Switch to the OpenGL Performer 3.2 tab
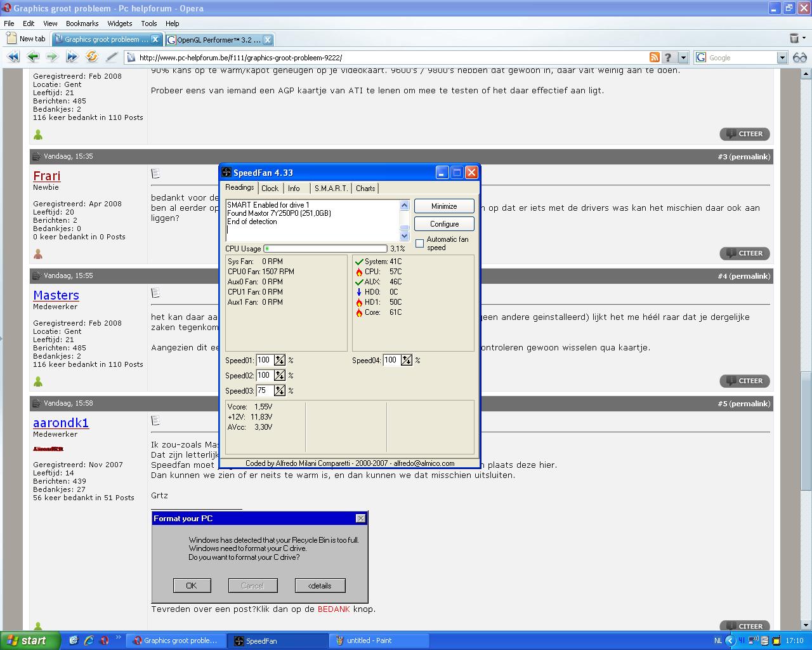 (x=219, y=39)
